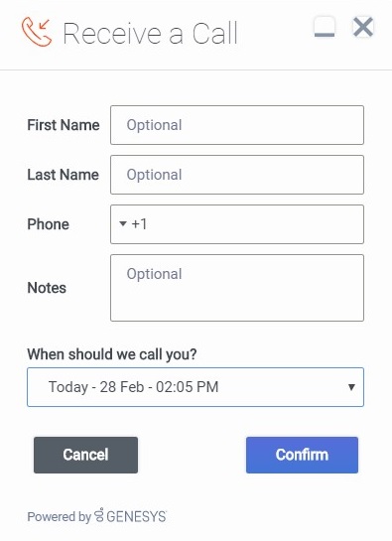
Task: Select the +1 country code prefix
Action: (x=139, y=224)
